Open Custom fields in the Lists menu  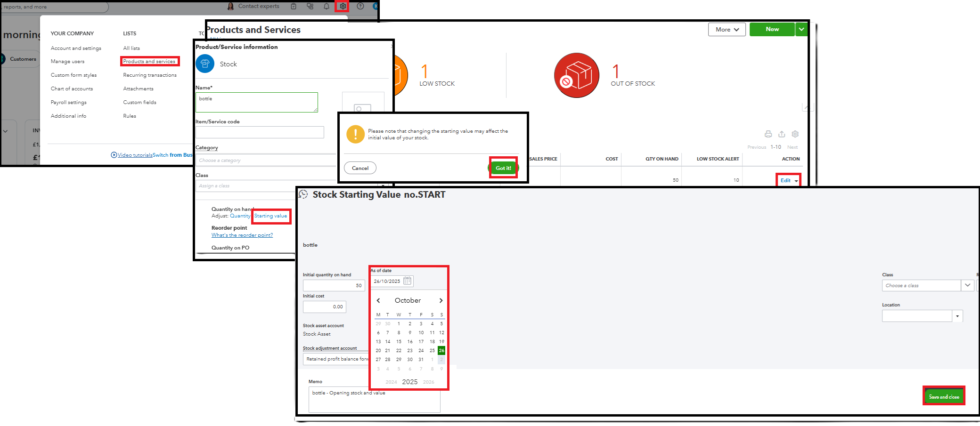point(139,102)
